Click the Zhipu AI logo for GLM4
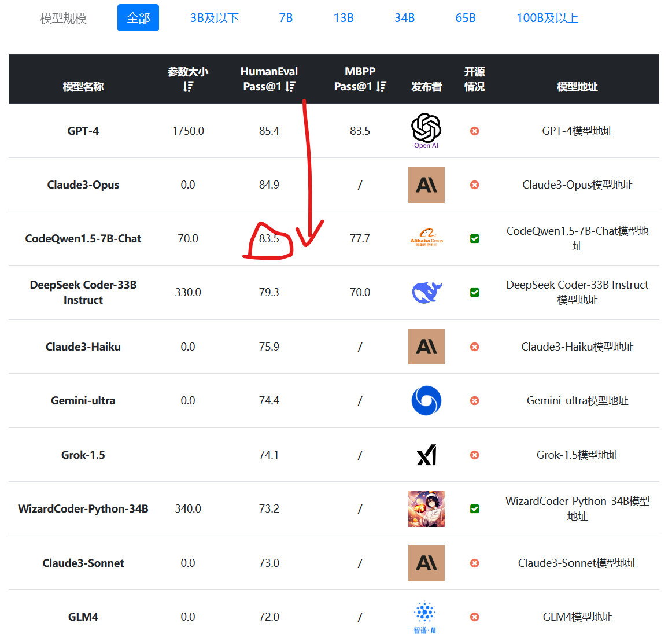This screenshot has width=672, height=634. pyautogui.click(x=425, y=618)
